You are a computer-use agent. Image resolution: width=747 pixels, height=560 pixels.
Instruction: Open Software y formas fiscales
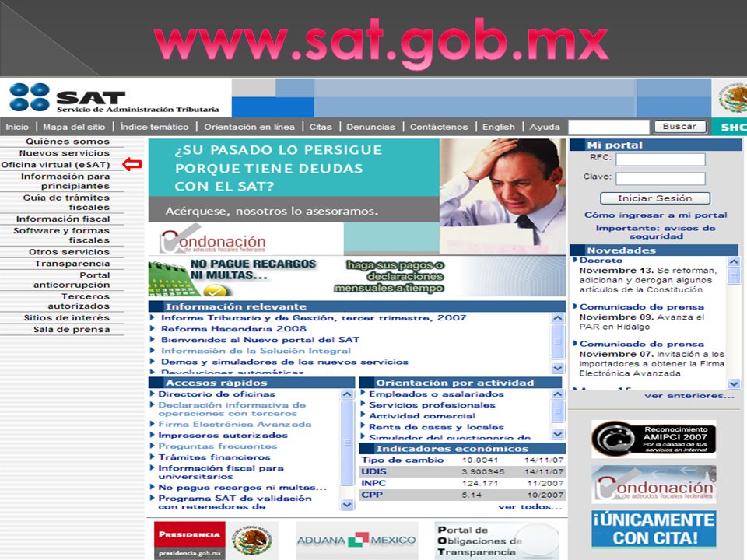[x=61, y=235]
